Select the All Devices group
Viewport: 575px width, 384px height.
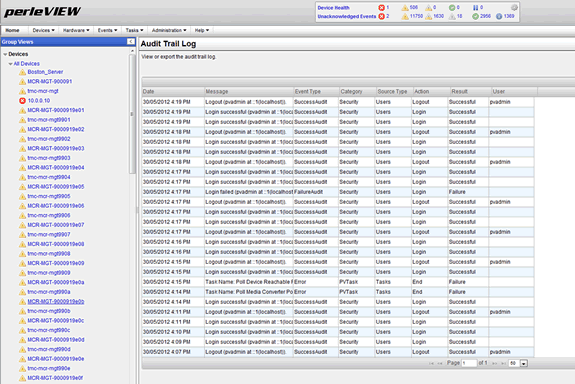tap(26, 64)
